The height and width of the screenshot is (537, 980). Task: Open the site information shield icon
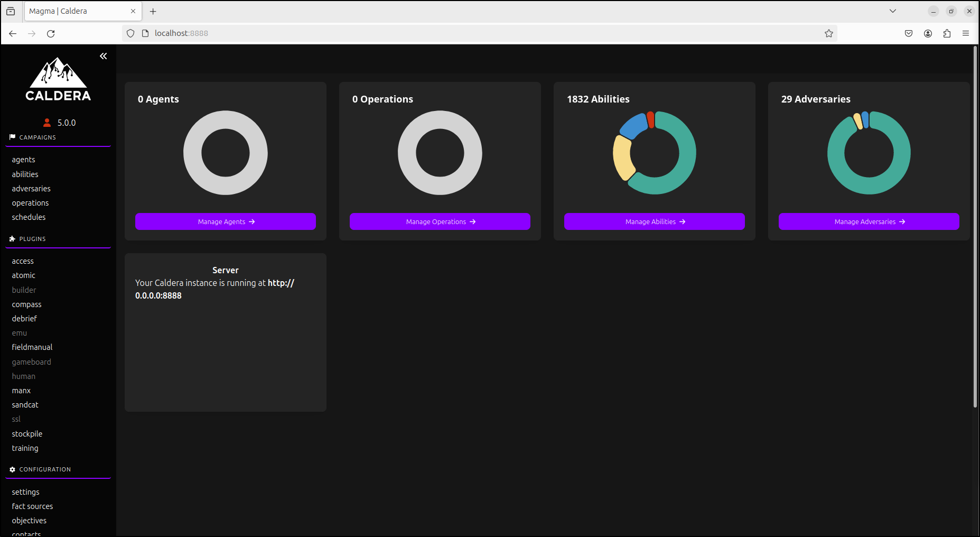tap(130, 33)
